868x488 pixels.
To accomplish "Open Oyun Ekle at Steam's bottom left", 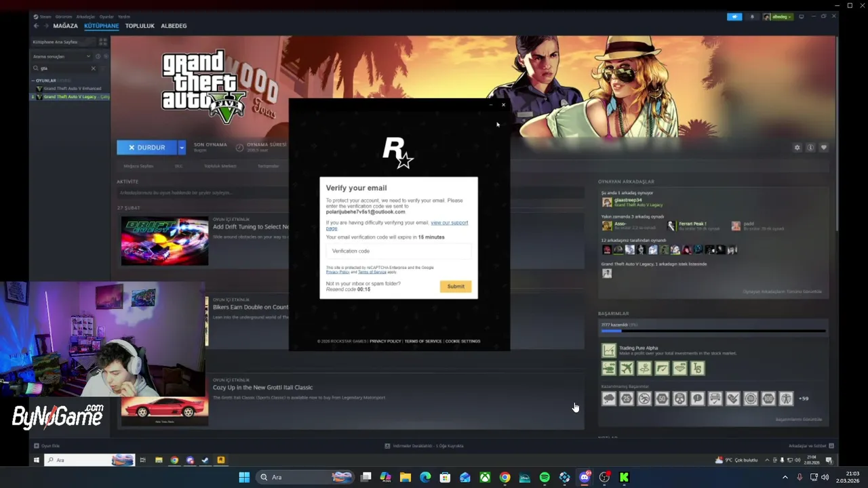I will pos(47,446).
